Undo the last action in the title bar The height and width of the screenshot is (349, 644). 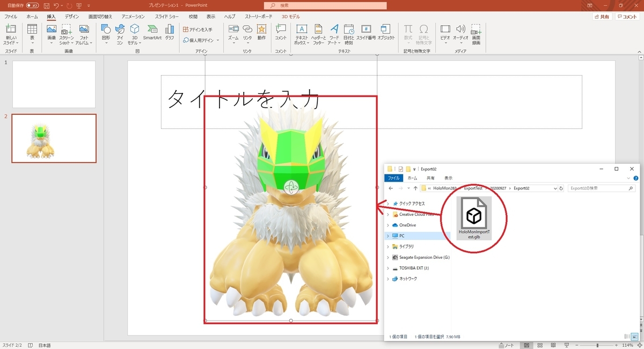55,5
